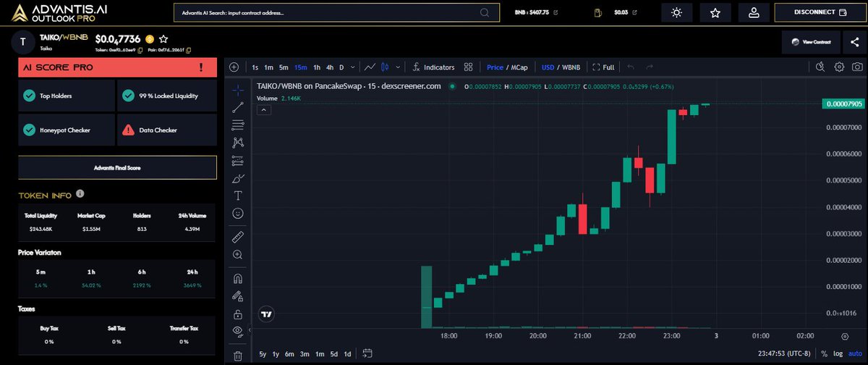Select the 4h timeframe

click(x=330, y=67)
